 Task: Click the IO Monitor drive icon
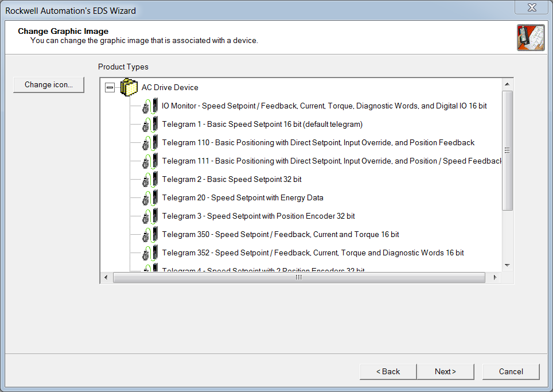[x=150, y=106]
